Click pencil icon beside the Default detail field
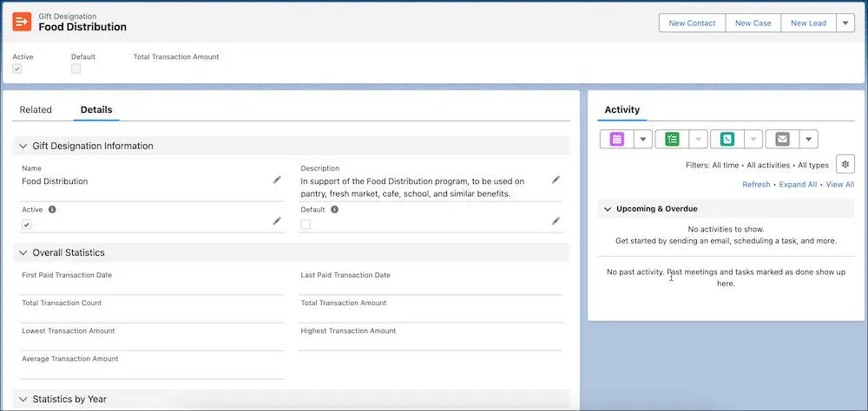Image resolution: width=868 pixels, height=411 pixels. tap(556, 221)
